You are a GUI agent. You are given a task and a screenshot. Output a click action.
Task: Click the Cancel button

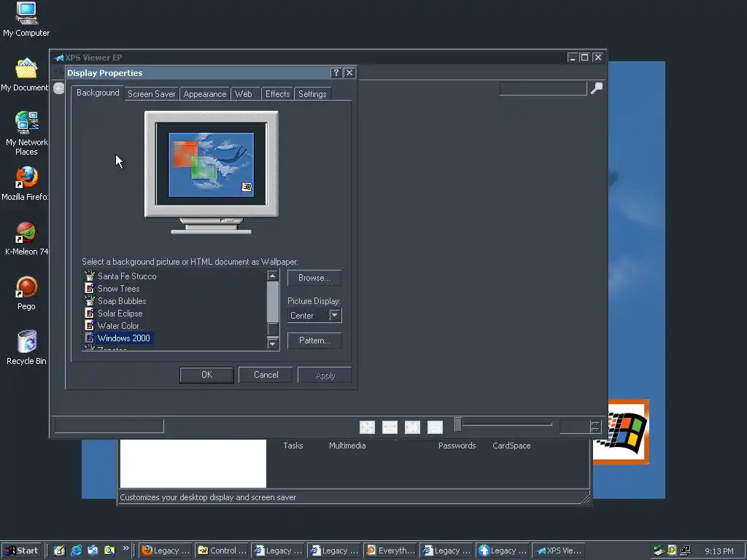266,375
